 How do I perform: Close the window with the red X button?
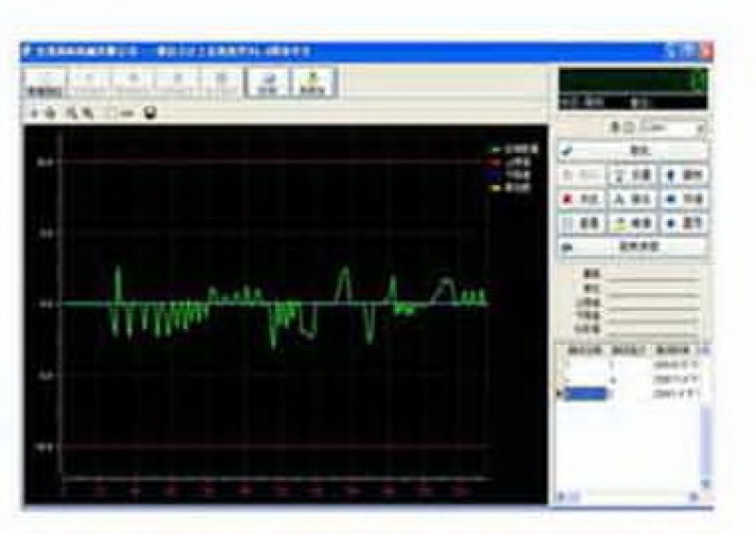click(706, 51)
